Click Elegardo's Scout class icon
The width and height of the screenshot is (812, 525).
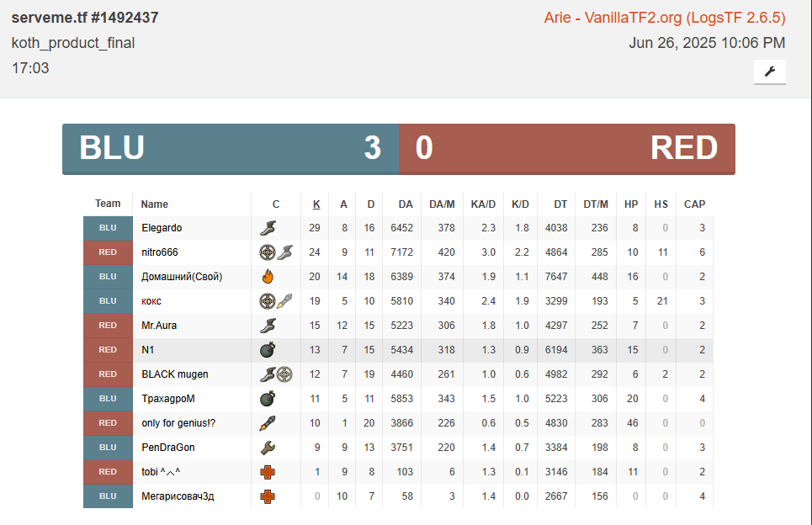click(268, 228)
